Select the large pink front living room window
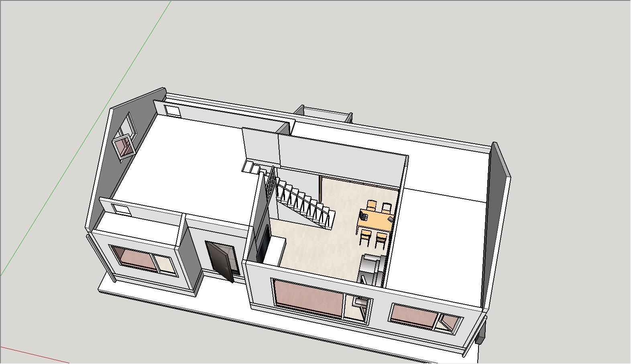 click(307, 298)
